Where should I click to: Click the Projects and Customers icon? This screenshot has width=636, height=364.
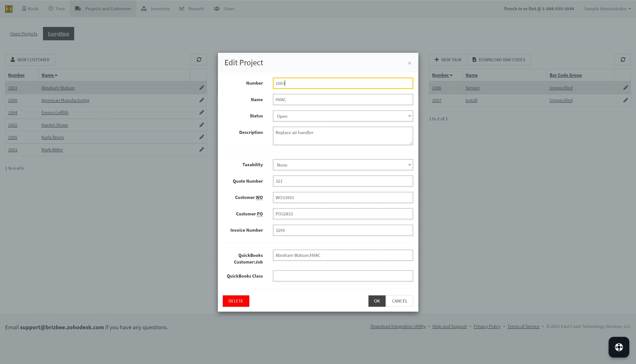77,9
